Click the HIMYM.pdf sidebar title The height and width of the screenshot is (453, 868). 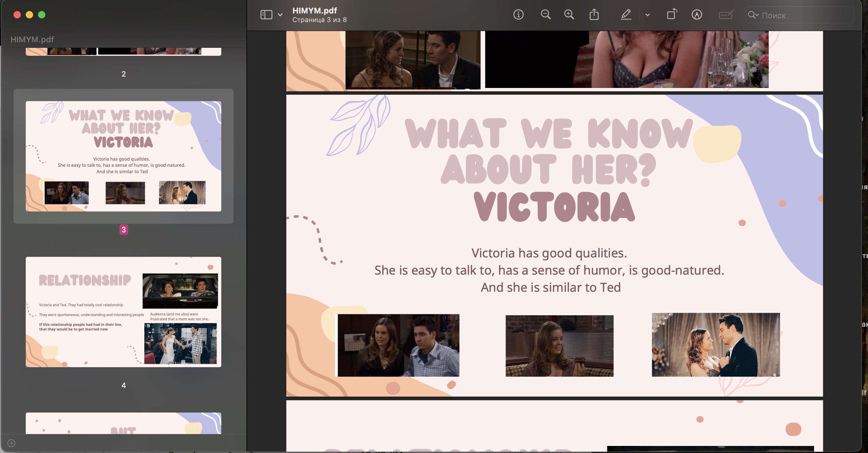pyautogui.click(x=32, y=40)
